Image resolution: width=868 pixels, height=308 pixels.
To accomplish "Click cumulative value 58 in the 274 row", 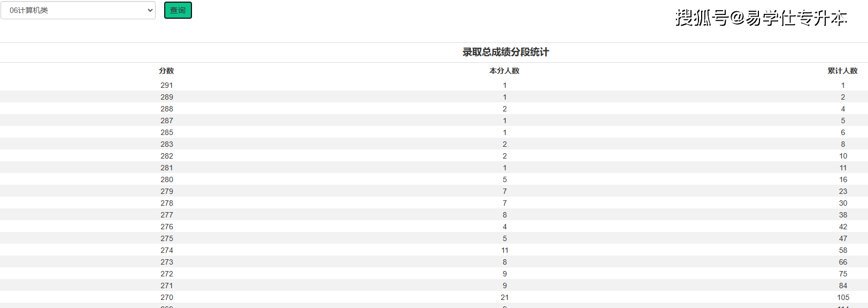I will click(x=843, y=250).
